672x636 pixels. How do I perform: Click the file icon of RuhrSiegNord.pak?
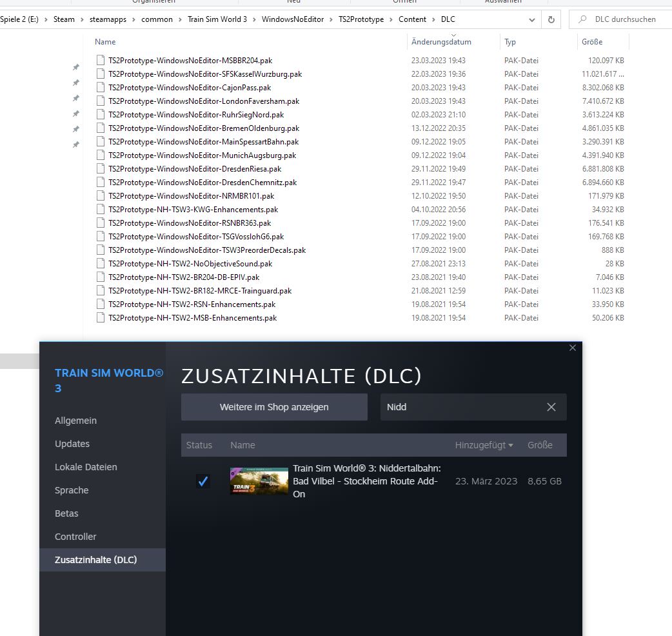pos(101,114)
